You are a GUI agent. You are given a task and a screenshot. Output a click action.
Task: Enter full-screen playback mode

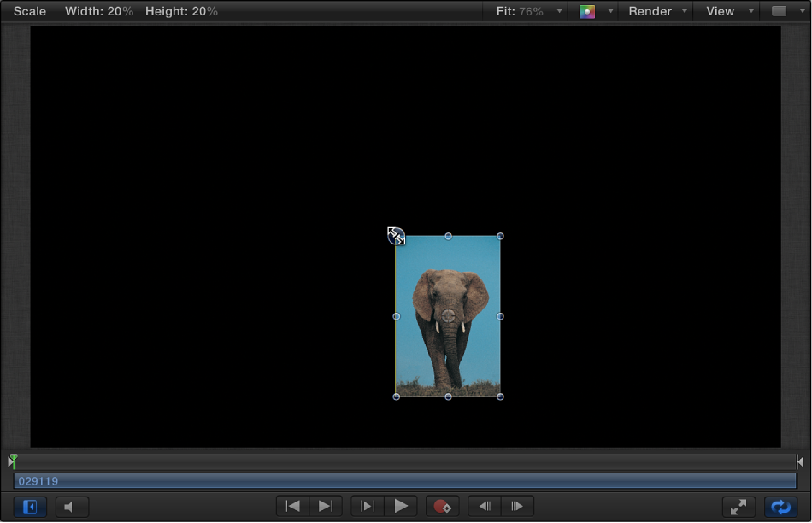coord(738,506)
